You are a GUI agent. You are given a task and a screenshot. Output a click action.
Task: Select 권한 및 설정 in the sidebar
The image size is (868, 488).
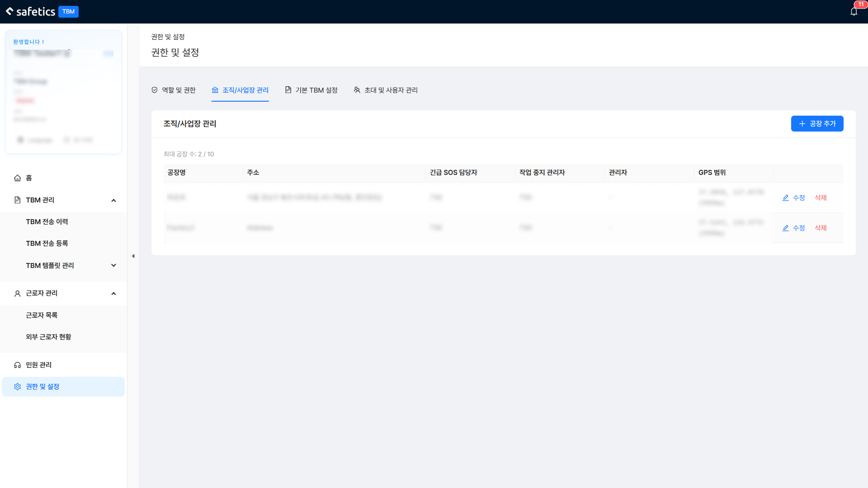pyautogui.click(x=63, y=387)
